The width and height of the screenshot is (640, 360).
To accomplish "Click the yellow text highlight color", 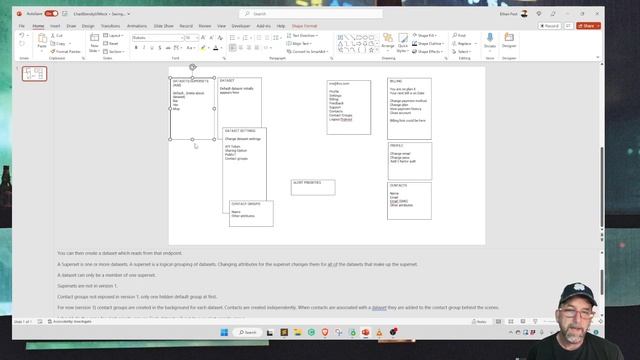I will [x=203, y=48].
